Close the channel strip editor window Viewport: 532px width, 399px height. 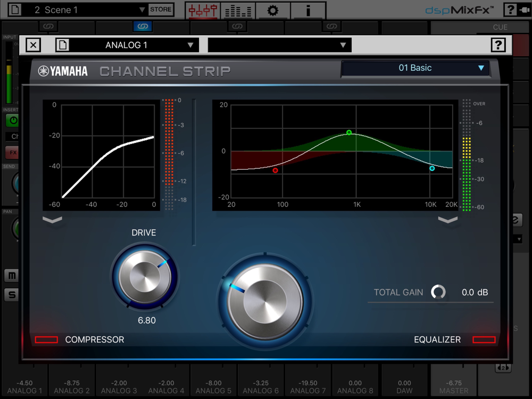pos(33,45)
